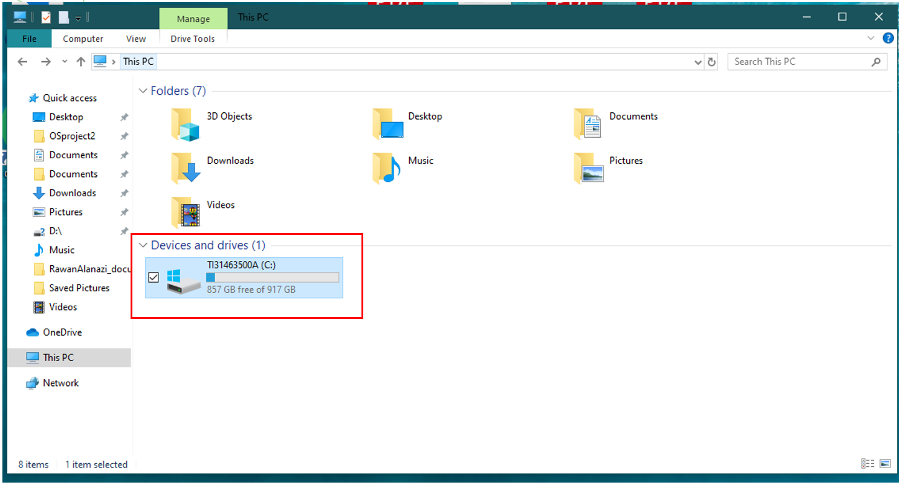Open OSproject2 in Quick access
Viewport: 899px width, 483px height.
[72, 136]
